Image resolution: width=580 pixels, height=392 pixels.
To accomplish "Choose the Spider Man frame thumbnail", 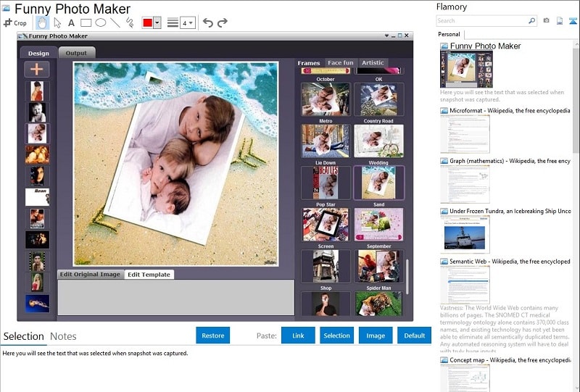I will pyautogui.click(x=378, y=267).
